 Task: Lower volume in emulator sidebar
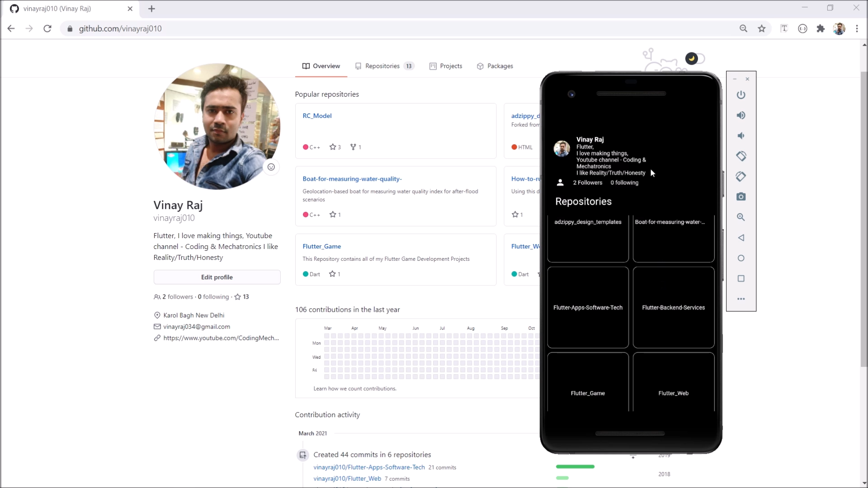tap(741, 136)
